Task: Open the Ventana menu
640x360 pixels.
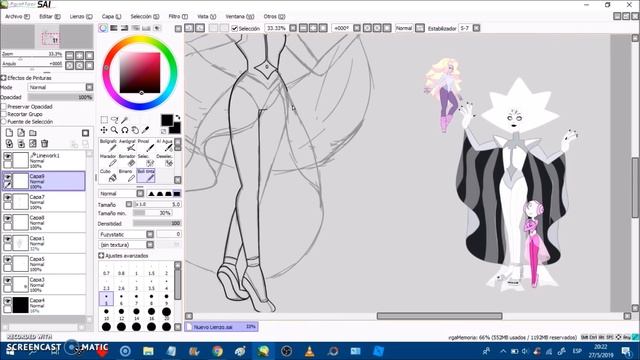Action: [x=240, y=16]
